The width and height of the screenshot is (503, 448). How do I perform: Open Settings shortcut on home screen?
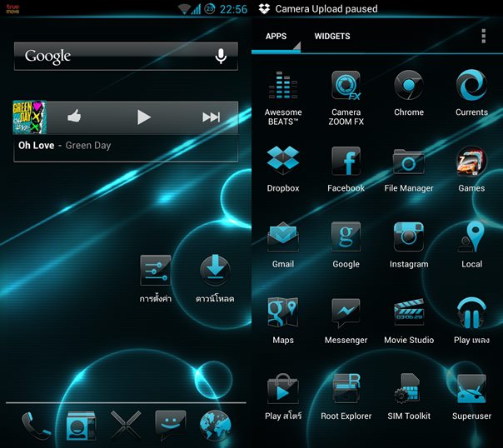tap(156, 270)
